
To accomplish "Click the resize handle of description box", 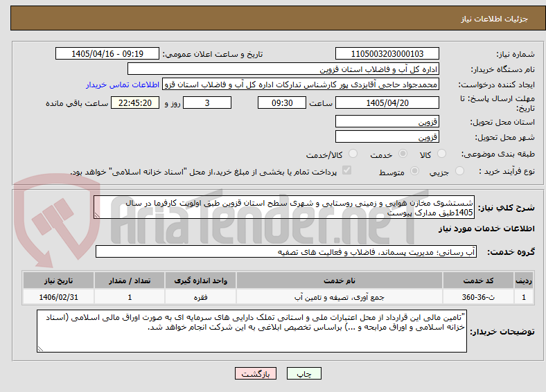I will pyautogui.click(x=97, y=215).
